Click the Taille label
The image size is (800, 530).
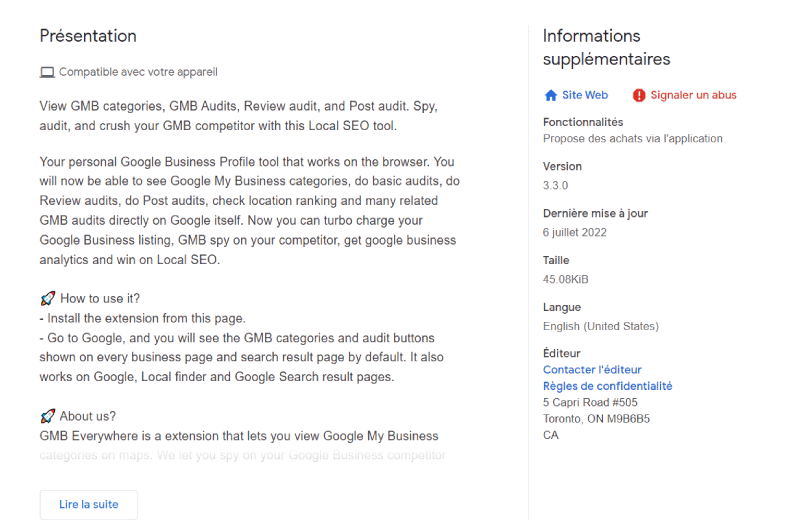[x=556, y=260]
